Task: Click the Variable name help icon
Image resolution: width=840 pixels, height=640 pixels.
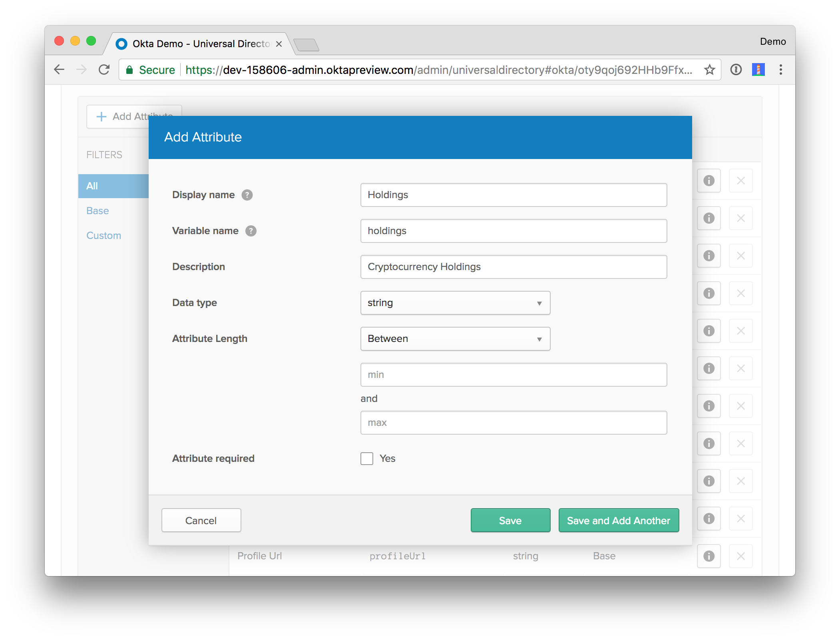Action: (x=251, y=231)
